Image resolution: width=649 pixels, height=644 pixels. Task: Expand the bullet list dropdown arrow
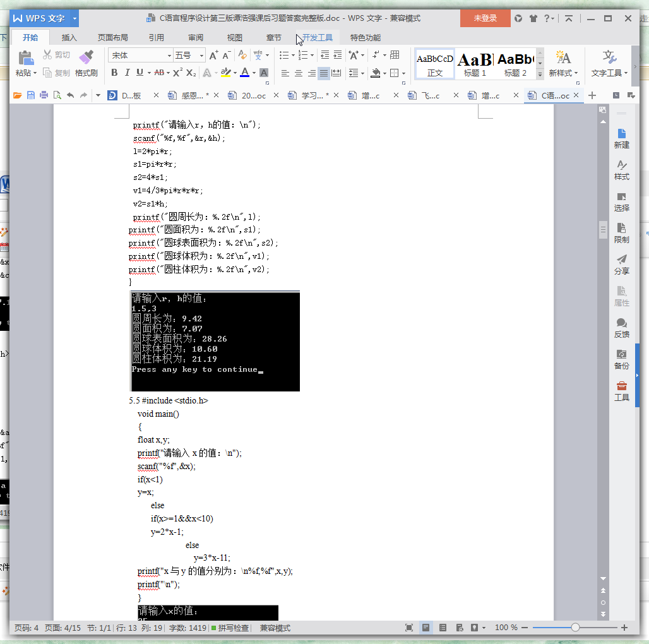point(294,56)
